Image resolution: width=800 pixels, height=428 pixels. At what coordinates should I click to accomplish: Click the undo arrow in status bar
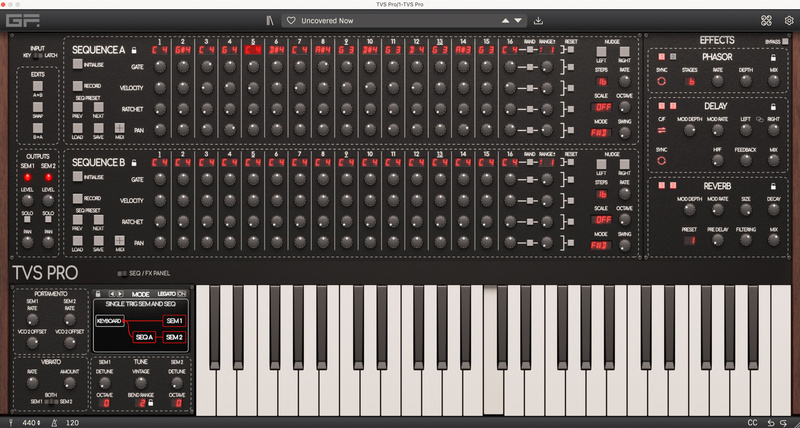(771, 422)
